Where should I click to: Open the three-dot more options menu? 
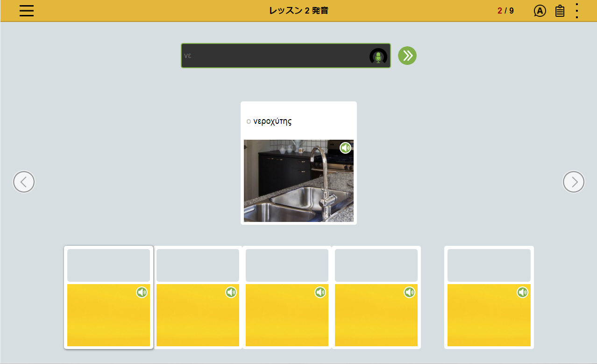point(577,11)
